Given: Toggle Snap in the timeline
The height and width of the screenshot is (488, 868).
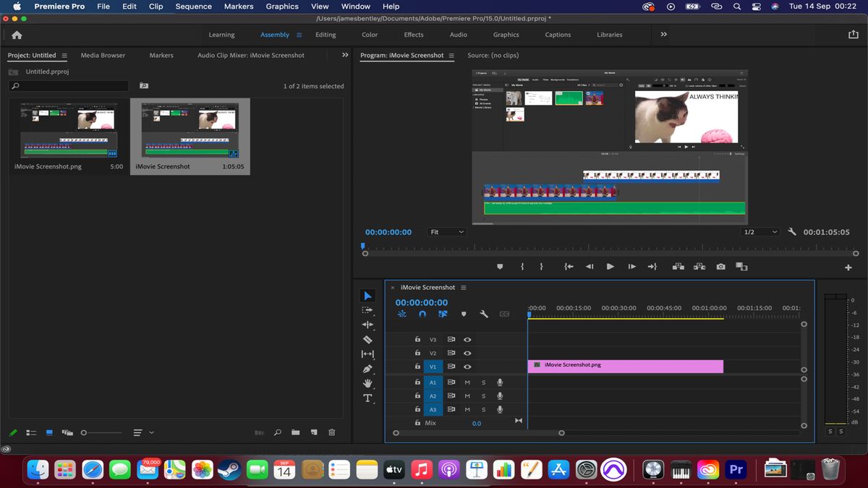Looking at the screenshot, I should coord(422,314).
